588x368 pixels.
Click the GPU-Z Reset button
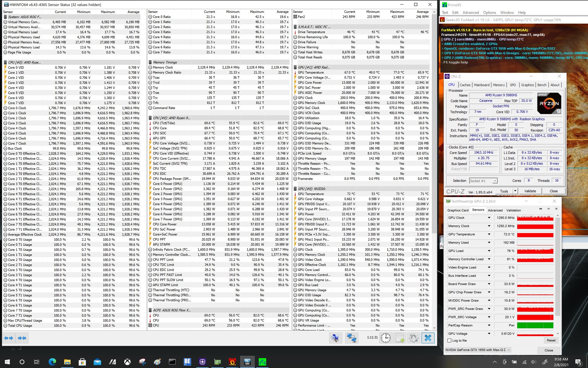(x=551, y=340)
